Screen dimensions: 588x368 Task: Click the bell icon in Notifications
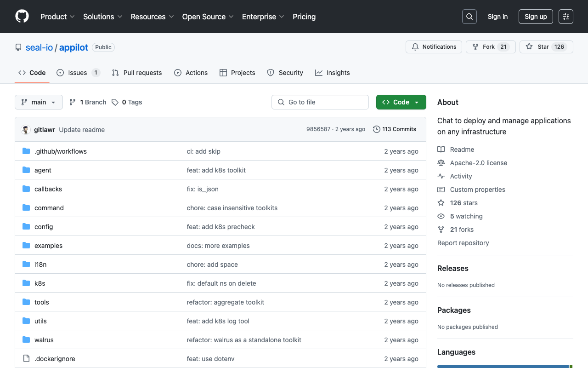415,47
